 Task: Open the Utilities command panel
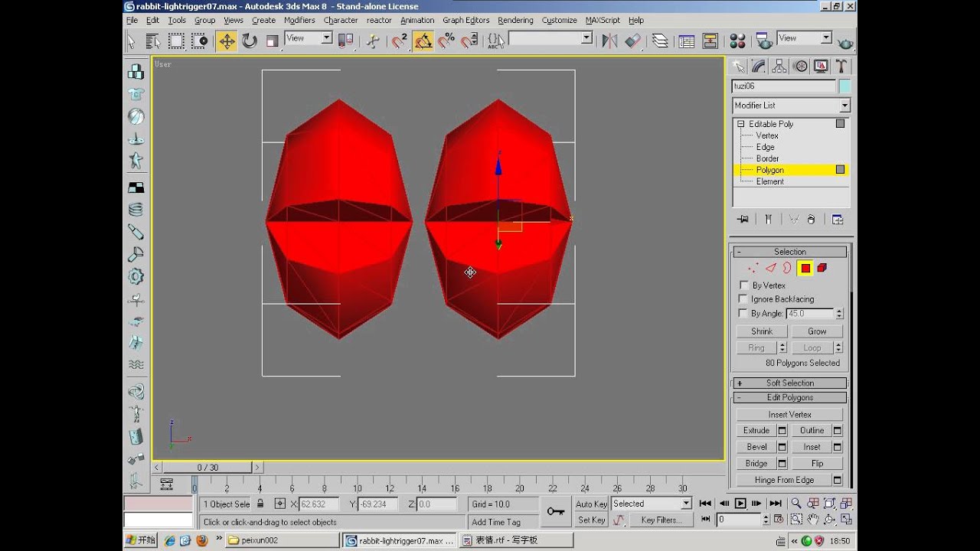(x=841, y=67)
